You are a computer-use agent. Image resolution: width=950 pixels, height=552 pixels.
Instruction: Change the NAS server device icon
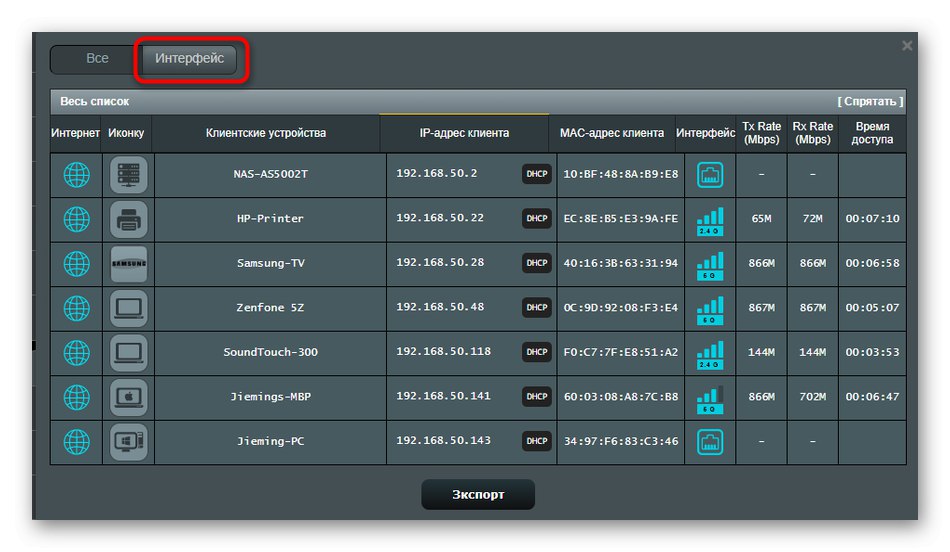pyautogui.click(x=128, y=175)
